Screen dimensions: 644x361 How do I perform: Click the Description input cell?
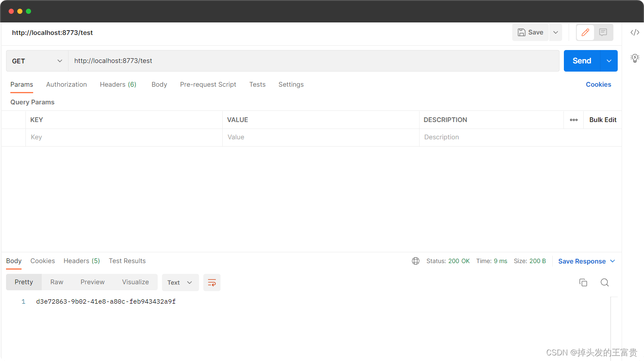[x=520, y=137]
